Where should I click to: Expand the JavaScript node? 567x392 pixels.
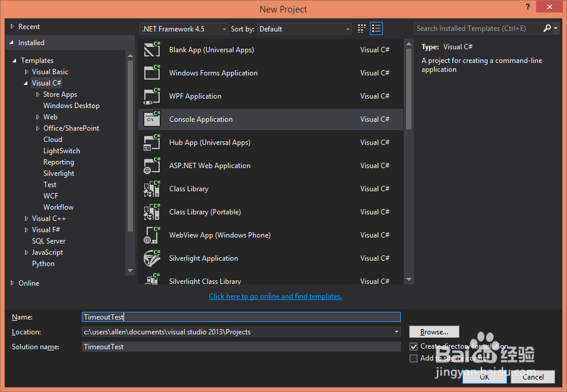(26, 252)
